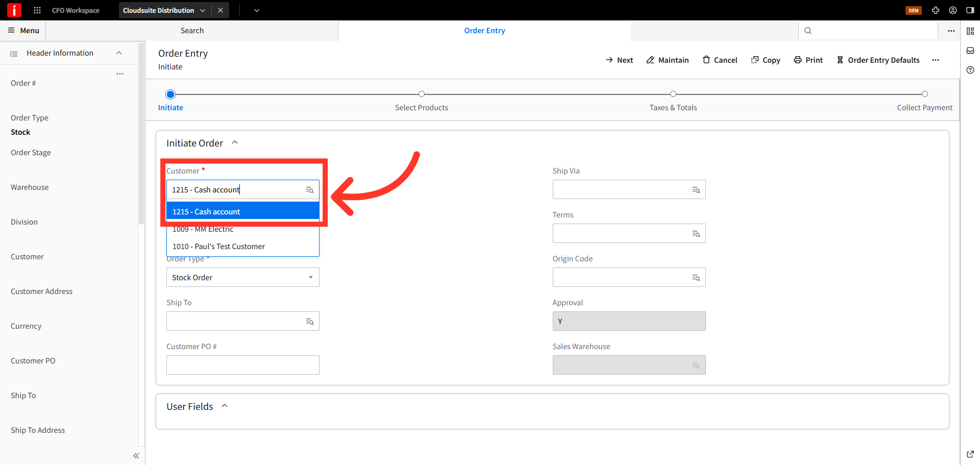The width and height of the screenshot is (980, 465).
Task: Open the app launcher grid icon
Action: [37, 10]
